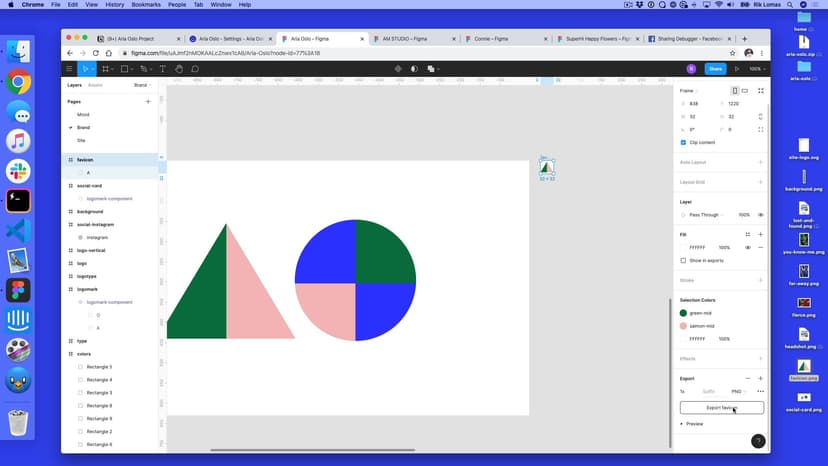
Task: Select the Move tool in toolbar
Action: click(x=86, y=69)
